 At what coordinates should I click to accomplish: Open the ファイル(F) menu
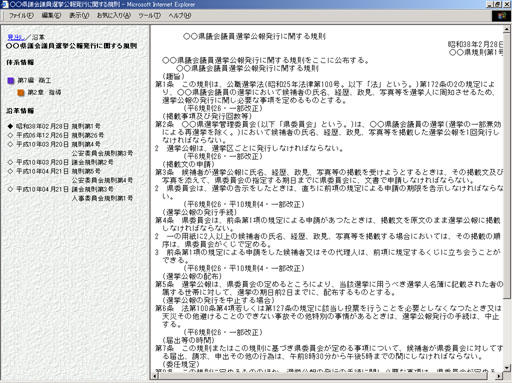coord(21,15)
